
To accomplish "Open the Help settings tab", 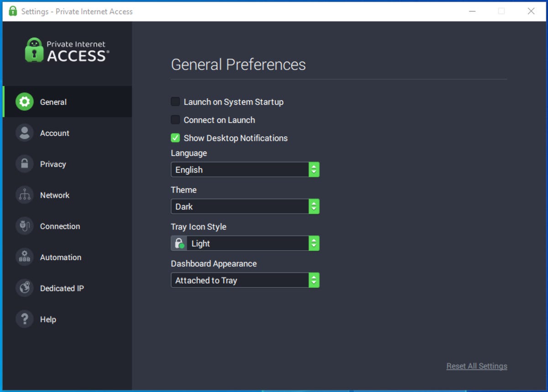I will pos(68,319).
